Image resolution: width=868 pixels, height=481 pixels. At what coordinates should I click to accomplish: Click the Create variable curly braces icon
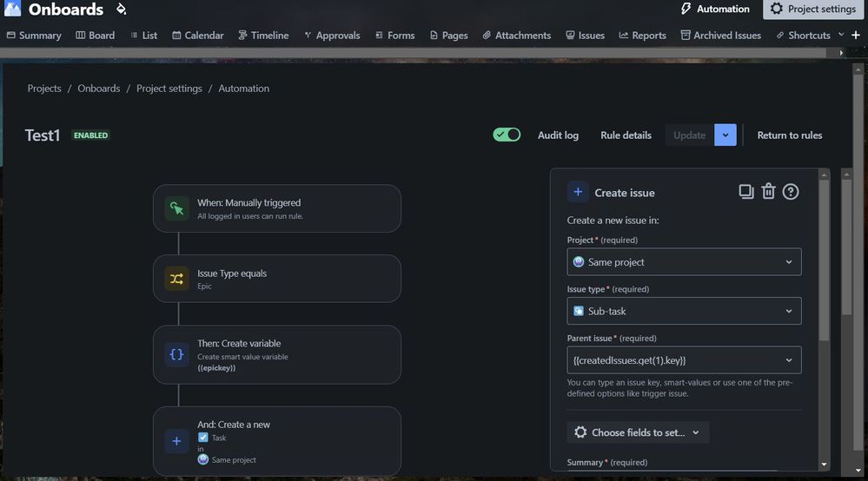click(x=176, y=354)
